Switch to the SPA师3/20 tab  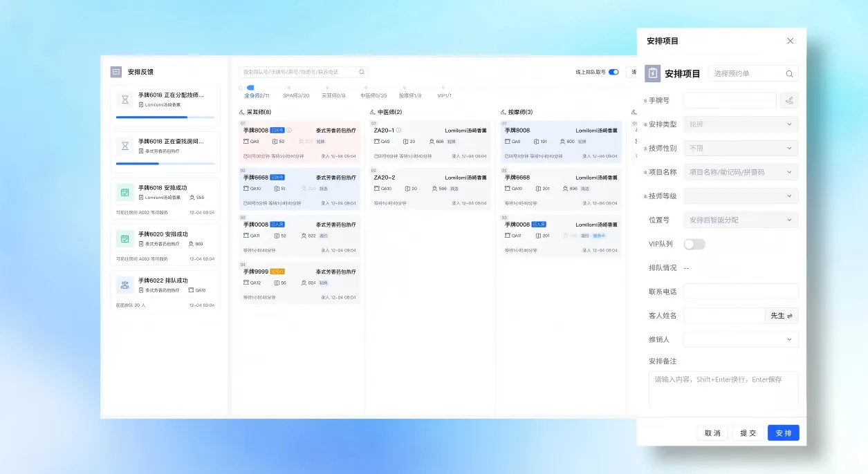[x=296, y=95]
